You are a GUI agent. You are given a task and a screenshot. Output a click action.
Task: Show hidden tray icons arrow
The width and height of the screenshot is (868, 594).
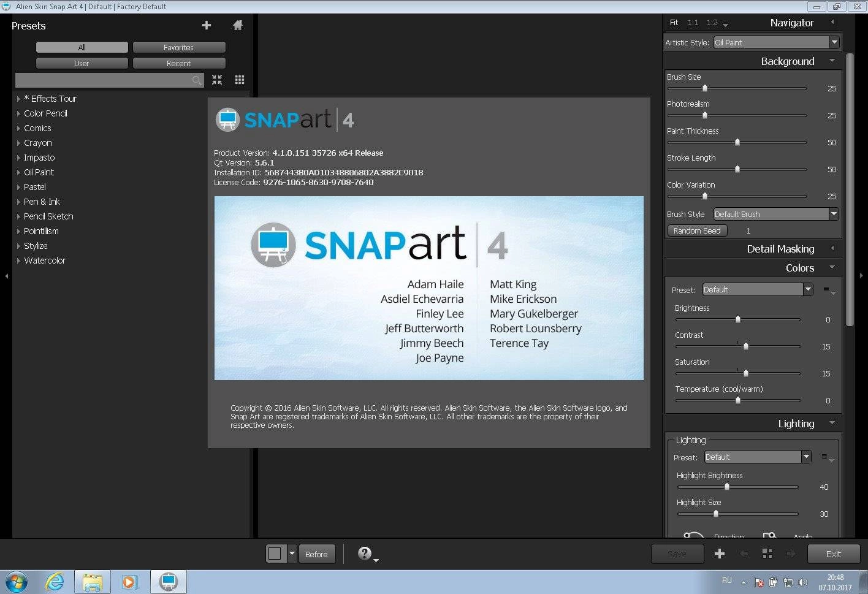744,582
